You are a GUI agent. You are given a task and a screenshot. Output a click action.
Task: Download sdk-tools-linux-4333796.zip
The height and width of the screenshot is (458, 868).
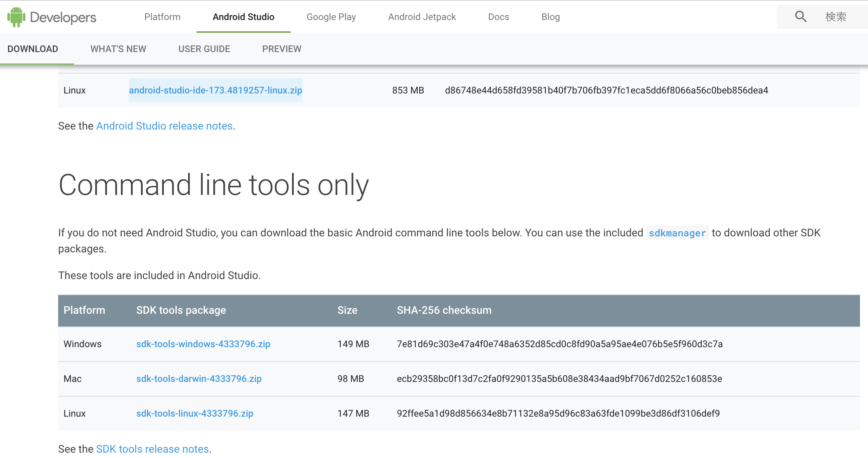pos(194,413)
